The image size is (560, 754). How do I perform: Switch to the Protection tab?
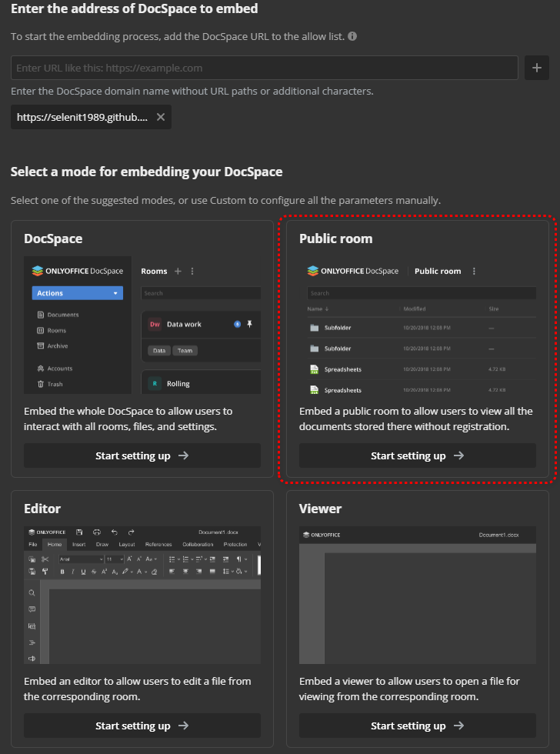point(235,545)
